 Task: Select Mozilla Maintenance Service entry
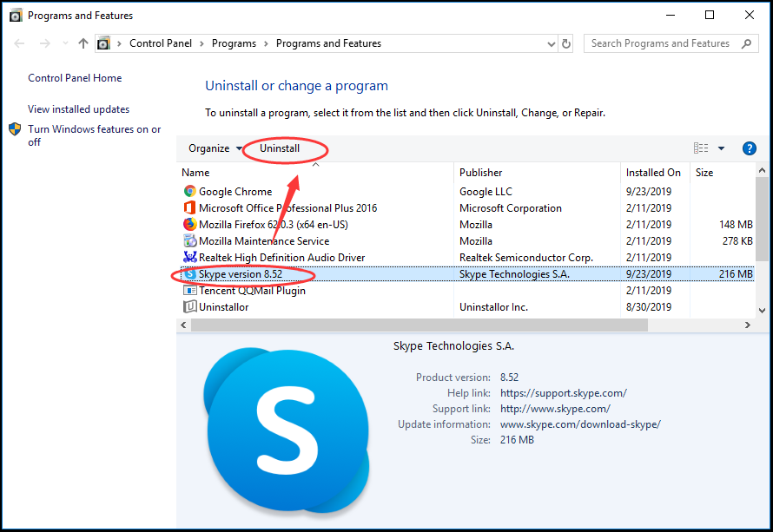[x=467, y=241]
